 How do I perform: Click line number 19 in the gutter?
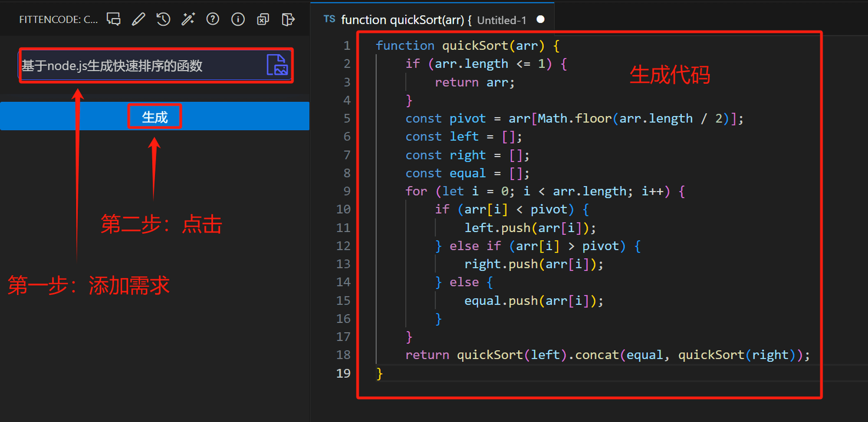click(343, 373)
